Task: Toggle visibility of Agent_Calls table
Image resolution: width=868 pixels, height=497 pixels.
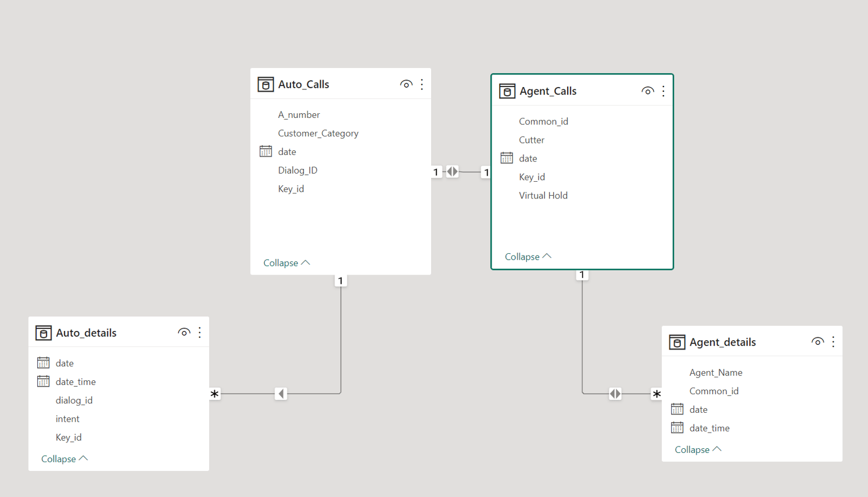Action: coord(647,91)
